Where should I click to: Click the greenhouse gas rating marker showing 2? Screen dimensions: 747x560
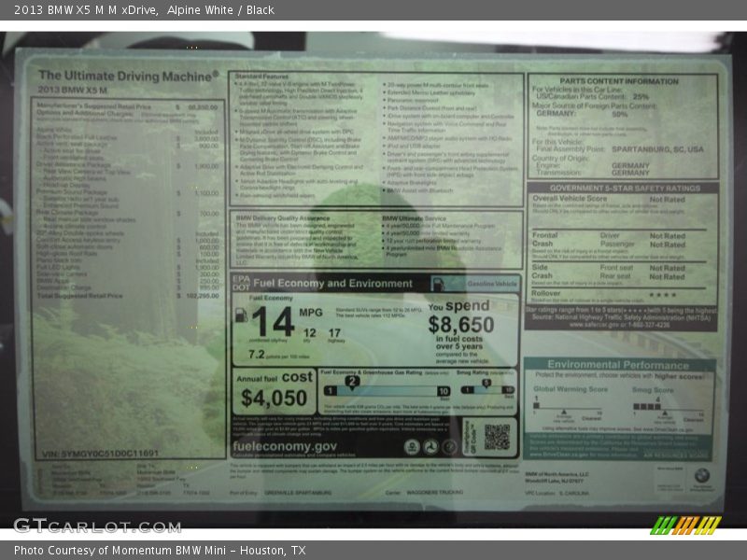(352, 381)
